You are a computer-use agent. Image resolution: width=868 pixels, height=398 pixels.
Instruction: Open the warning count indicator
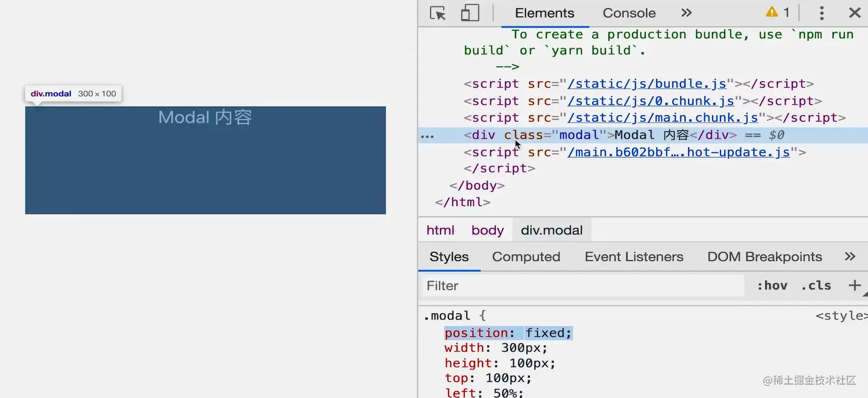pos(778,12)
